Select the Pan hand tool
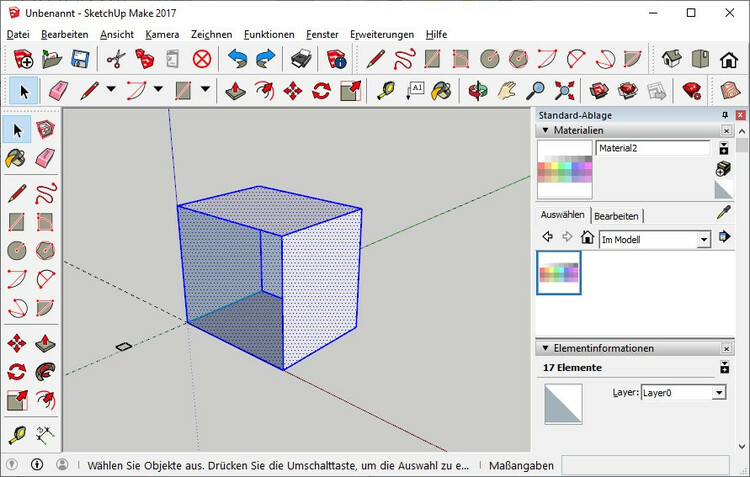Screen dimensions: 750x477 click(508, 91)
